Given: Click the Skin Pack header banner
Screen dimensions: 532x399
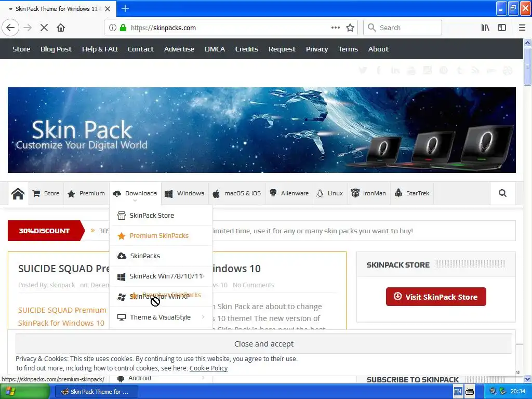Looking at the screenshot, I should (262, 130).
